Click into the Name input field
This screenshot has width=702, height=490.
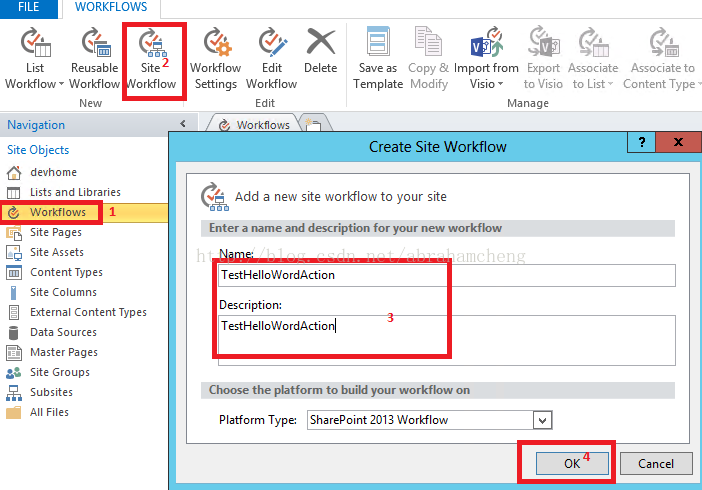coord(447,275)
